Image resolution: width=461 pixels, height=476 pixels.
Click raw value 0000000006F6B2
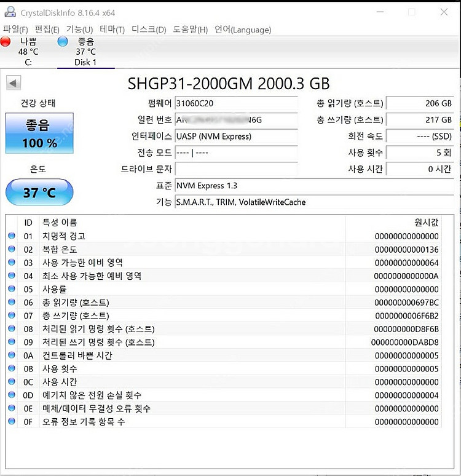tap(407, 315)
